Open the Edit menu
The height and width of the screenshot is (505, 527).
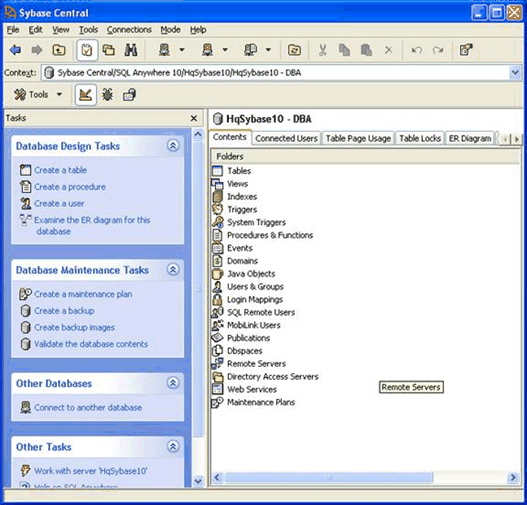click(35, 30)
